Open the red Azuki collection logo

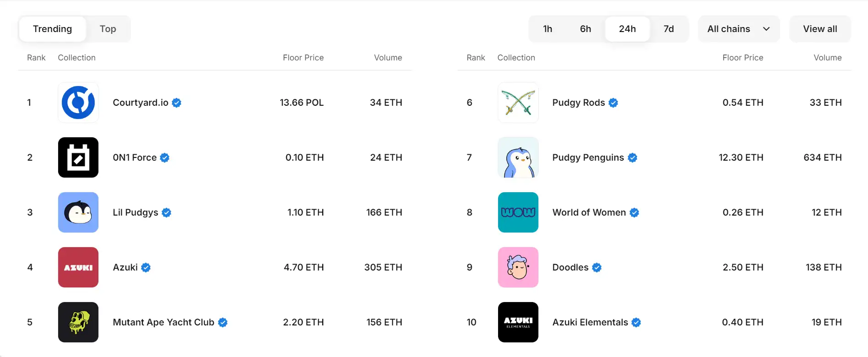coord(78,267)
